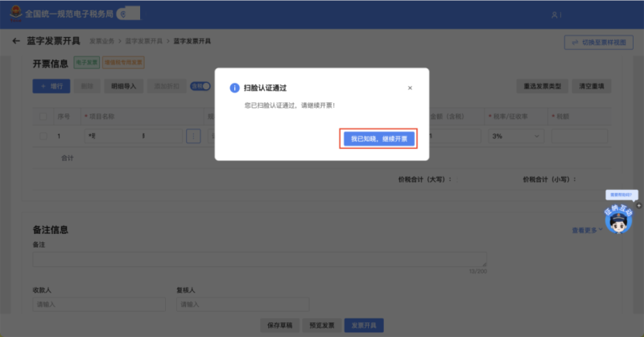Click the 价税合计（小写） label
Viewport: 644px width, 337px height.
point(549,179)
